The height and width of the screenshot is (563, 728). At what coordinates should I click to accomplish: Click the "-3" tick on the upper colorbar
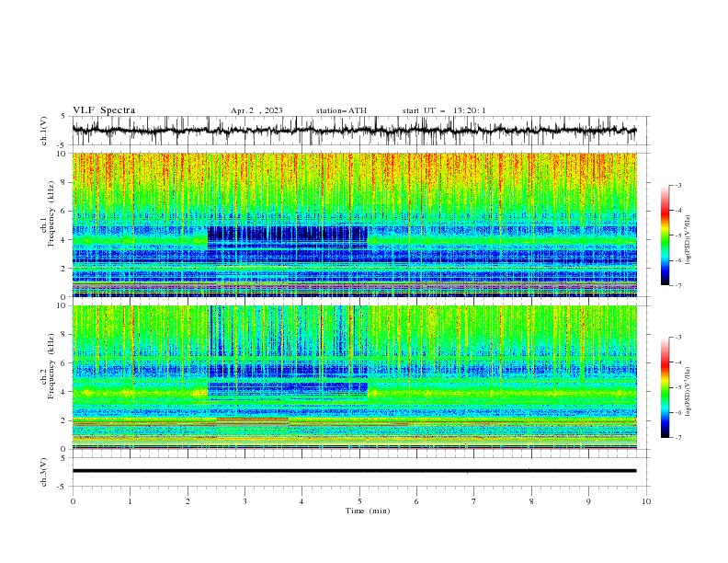tap(677, 185)
